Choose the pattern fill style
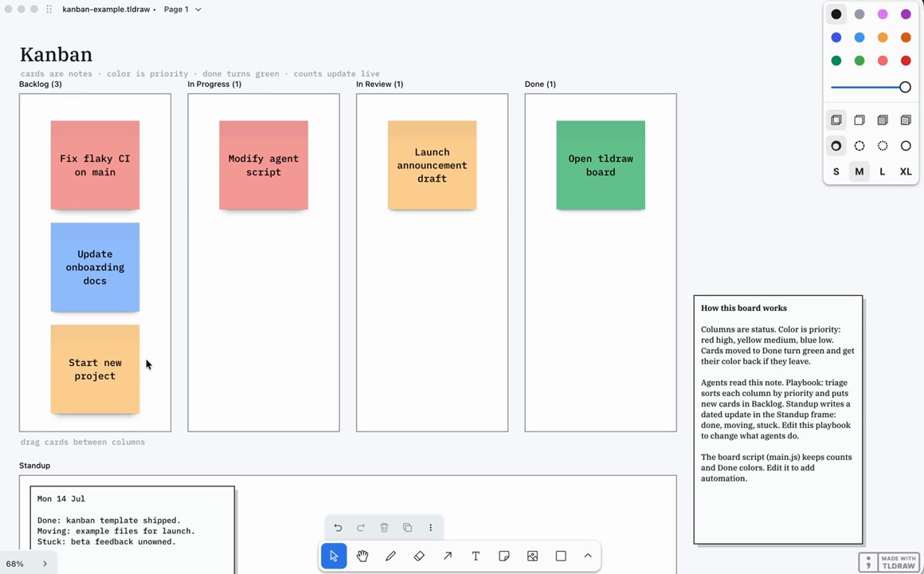Image resolution: width=924 pixels, height=574 pixels. tap(906, 120)
